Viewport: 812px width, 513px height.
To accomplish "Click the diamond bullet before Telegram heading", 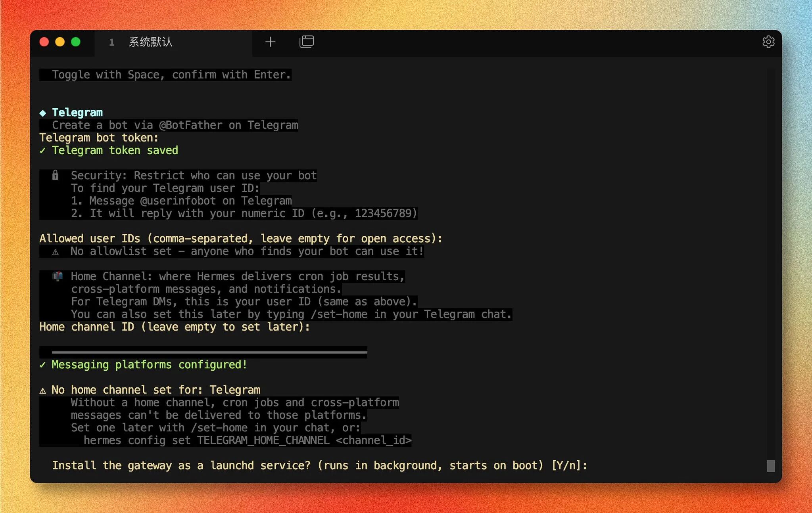I will [x=43, y=113].
